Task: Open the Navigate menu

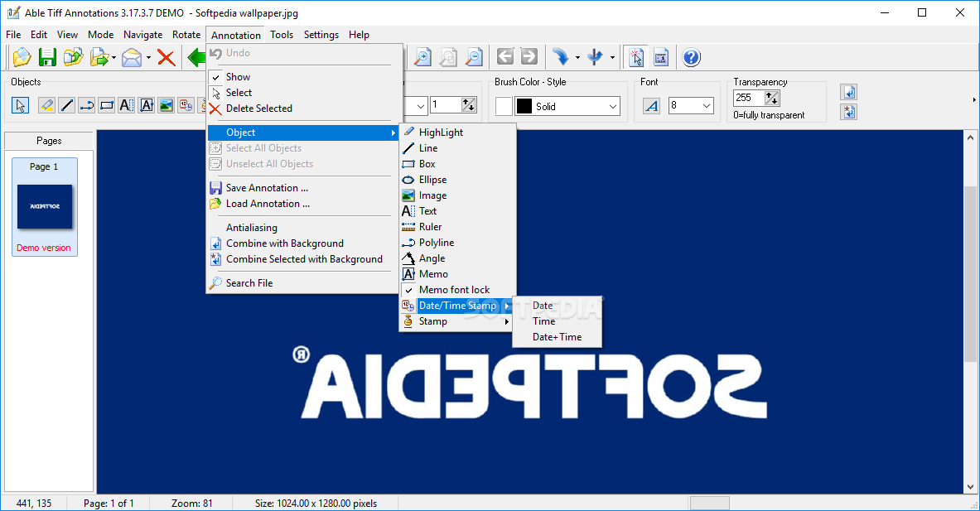Action: 142,34
